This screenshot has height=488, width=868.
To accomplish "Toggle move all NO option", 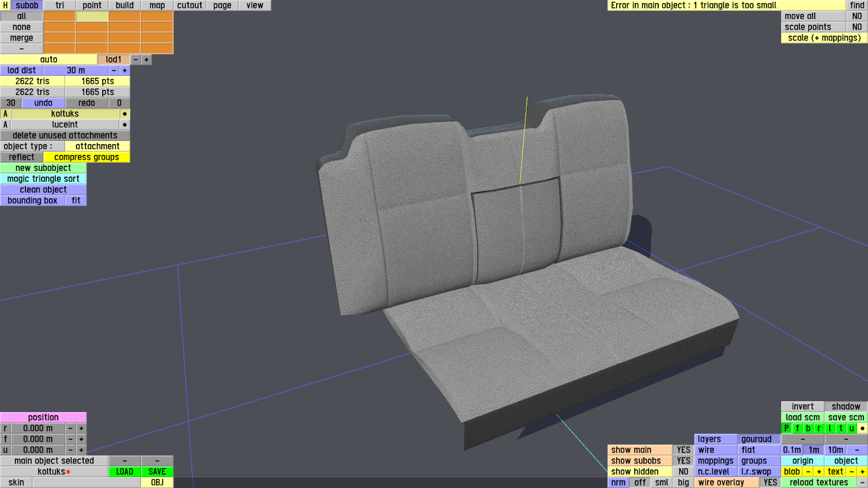I will [x=857, y=16].
